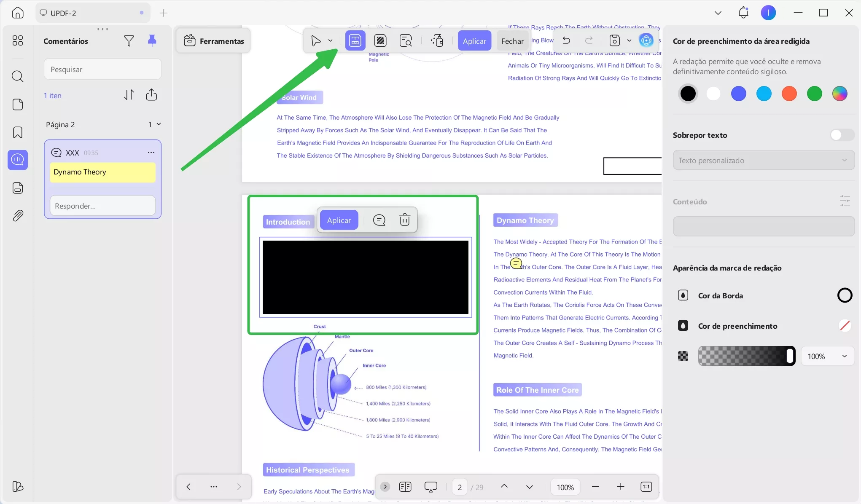861x504 pixels.
Task: Click the pin icon in Comentários panel
Action: coord(152,40)
